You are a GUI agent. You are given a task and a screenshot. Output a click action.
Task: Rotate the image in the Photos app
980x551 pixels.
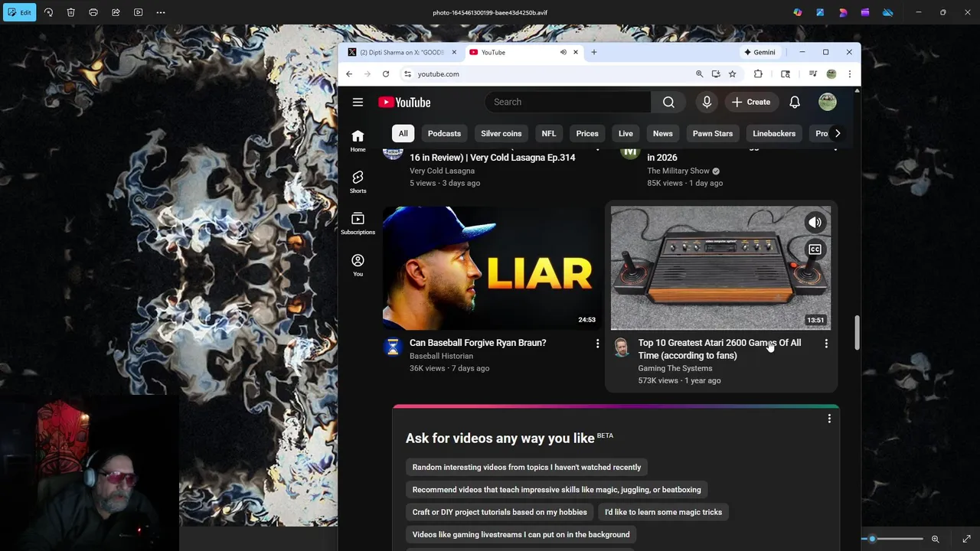tap(48, 12)
